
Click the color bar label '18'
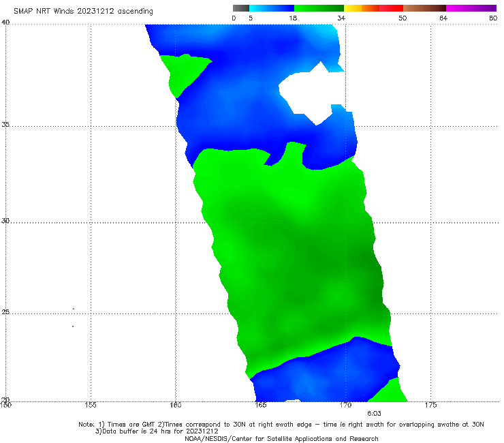pyautogui.click(x=293, y=18)
